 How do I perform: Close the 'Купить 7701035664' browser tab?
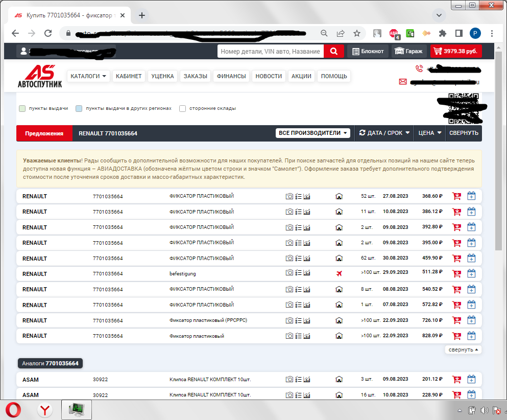123,15
